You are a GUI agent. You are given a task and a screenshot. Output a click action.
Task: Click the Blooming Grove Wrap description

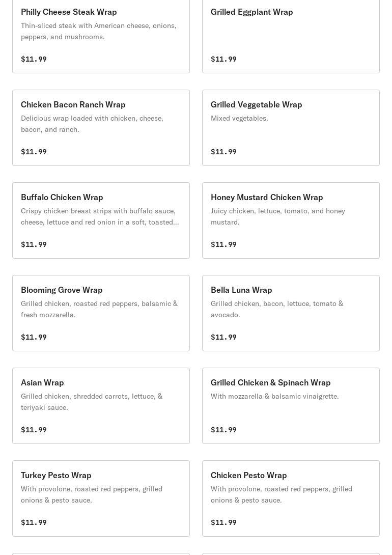coord(99,309)
